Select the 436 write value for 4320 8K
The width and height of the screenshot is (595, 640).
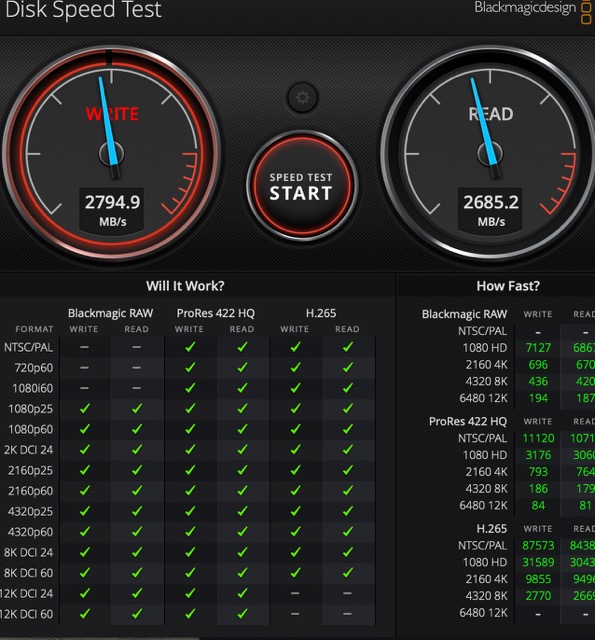click(x=538, y=381)
